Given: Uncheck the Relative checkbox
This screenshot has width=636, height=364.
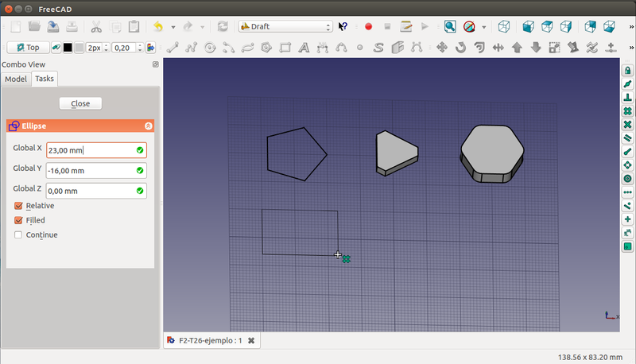Looking at the screenshot, I should point(18,206).
